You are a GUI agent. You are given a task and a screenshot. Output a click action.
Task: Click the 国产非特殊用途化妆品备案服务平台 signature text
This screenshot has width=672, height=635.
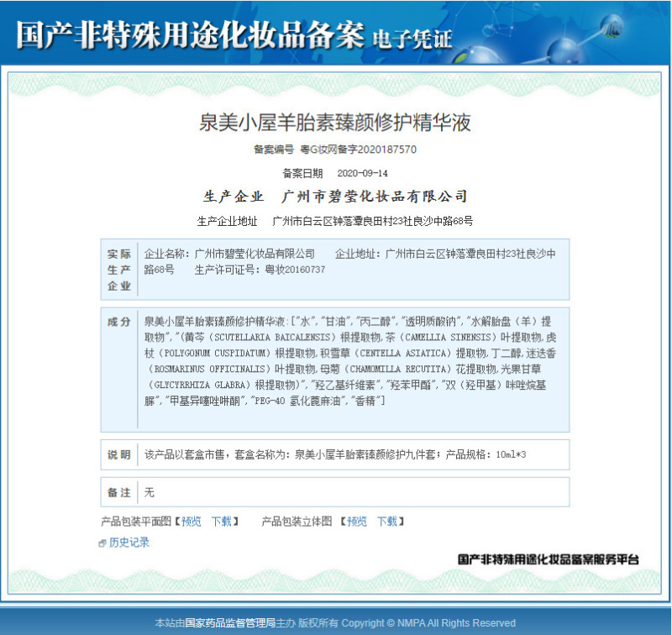[549, 559]
